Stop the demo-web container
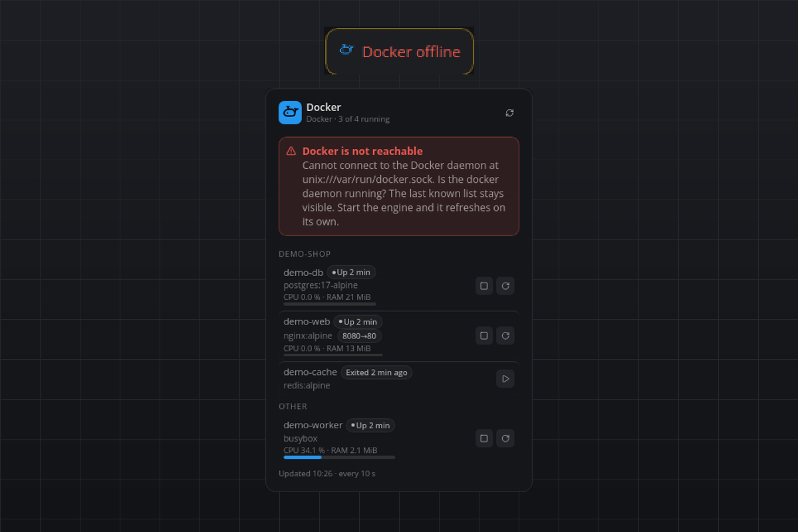The width and height of the screenshot is (798, 532). point(484,335)
